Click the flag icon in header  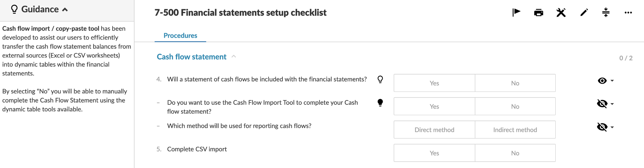(516, 13)
